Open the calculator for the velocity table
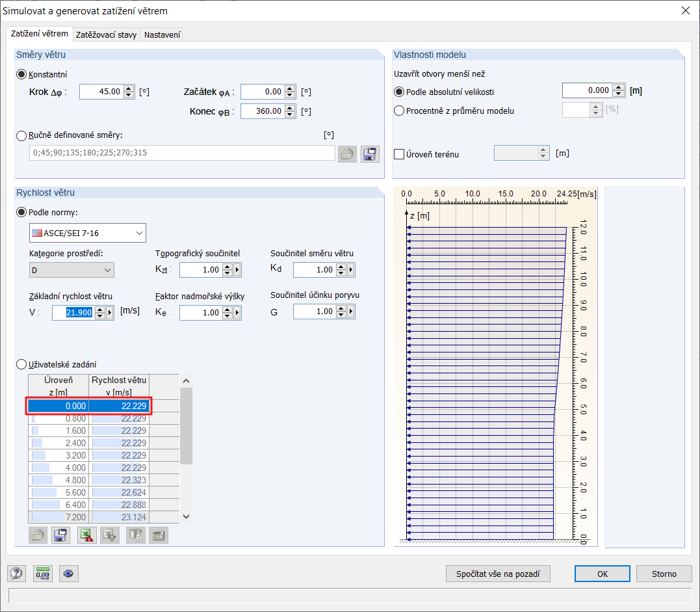700x612 pixels. click(158, 535)
